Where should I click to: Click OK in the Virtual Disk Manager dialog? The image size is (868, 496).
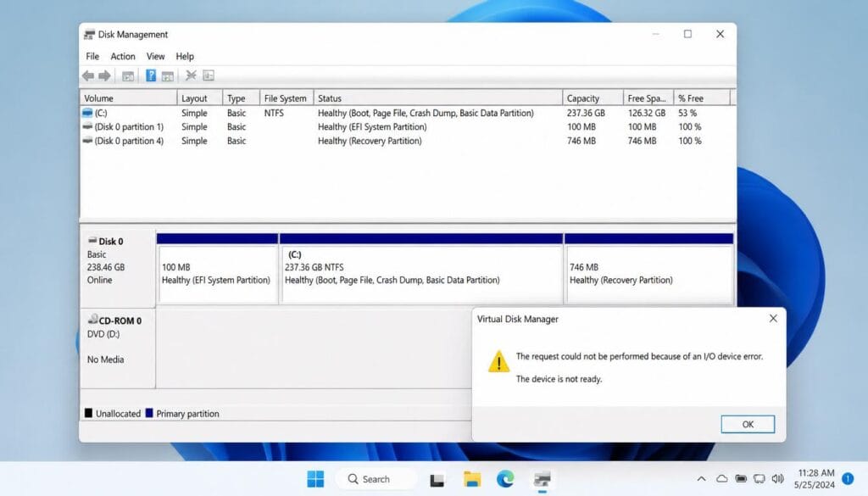pos(748,424)
